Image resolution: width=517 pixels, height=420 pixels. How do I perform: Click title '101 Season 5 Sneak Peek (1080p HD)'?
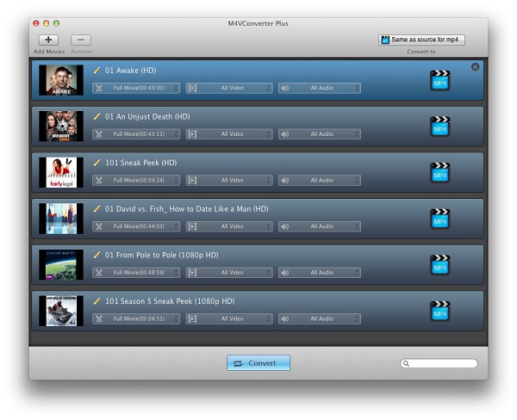(x=170, y=301)
